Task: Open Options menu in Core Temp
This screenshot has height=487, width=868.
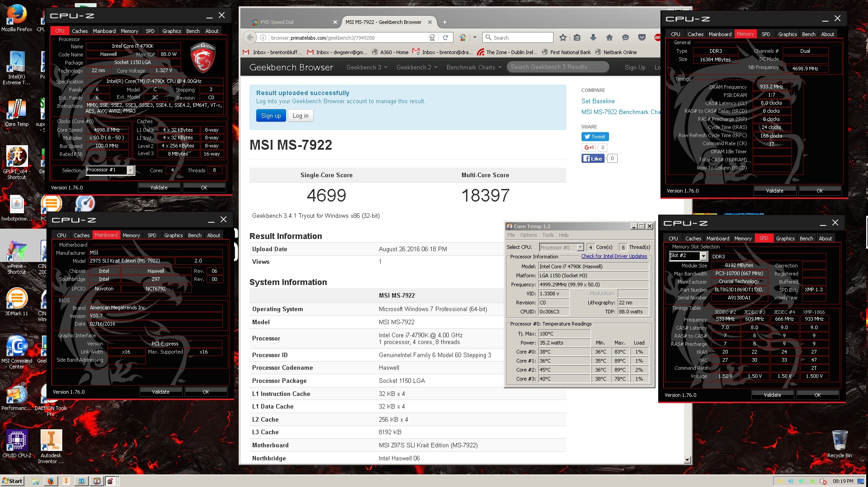Action: [528, 235]
